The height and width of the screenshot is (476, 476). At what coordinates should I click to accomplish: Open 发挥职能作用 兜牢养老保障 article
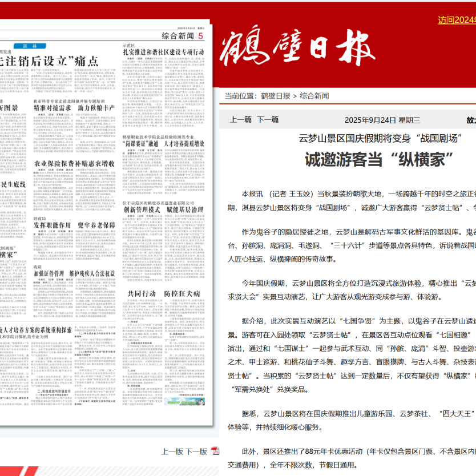tap(74, 225)
